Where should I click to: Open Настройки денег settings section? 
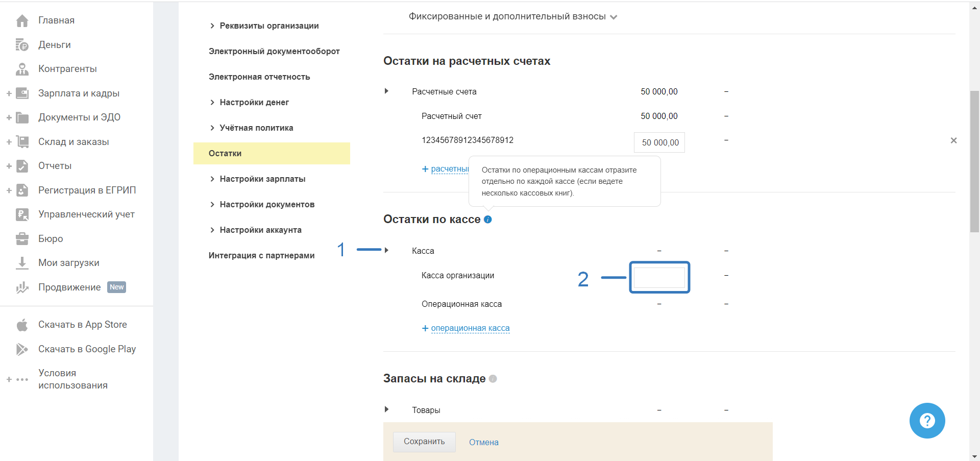[254, 102]
